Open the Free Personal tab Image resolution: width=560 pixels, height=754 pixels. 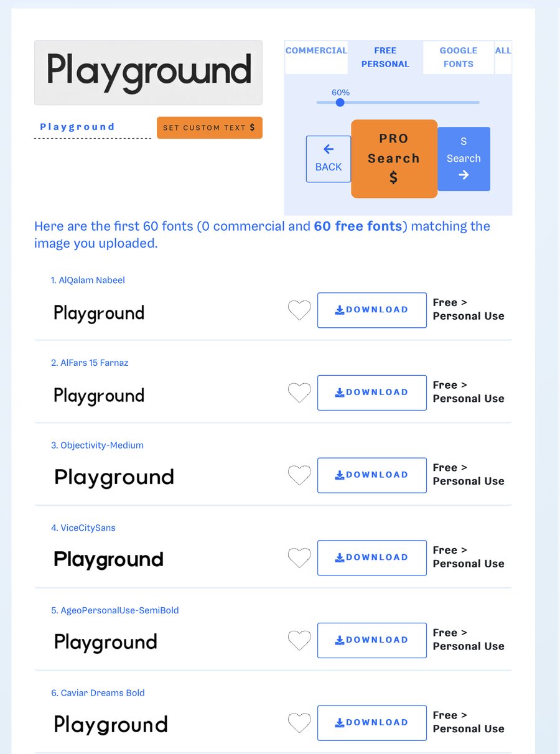coord(385,57)
